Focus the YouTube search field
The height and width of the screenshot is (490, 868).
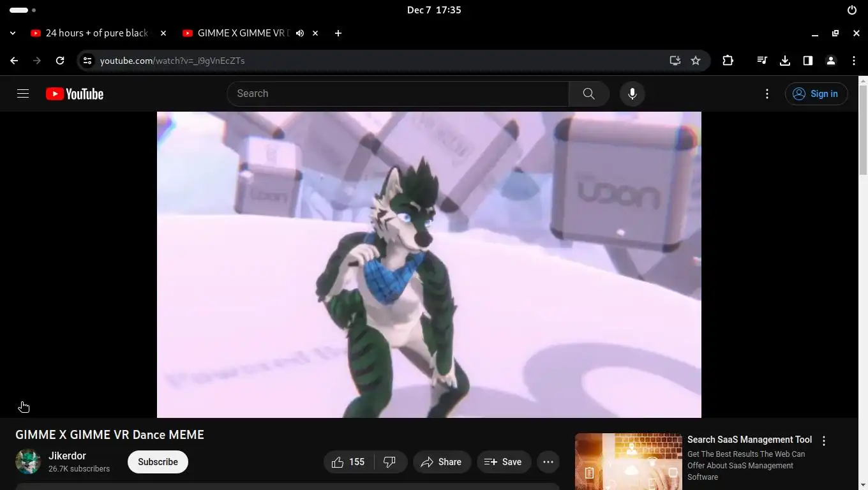coord(398,94)
